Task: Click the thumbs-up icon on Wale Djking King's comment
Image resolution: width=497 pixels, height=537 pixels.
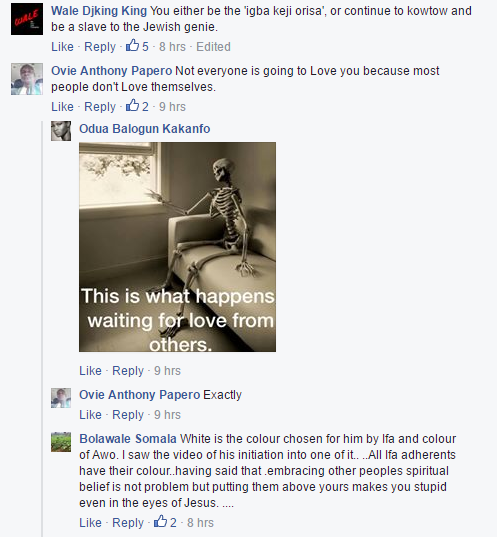Action: click(132, 46)
